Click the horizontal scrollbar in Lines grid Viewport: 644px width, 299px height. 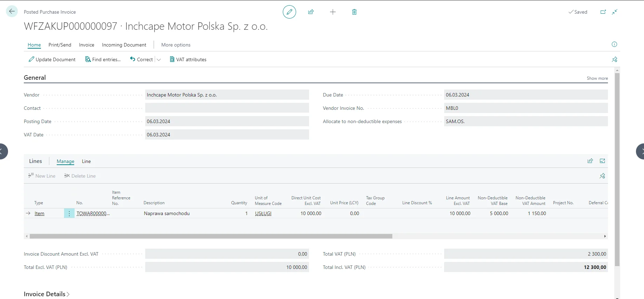211,236
